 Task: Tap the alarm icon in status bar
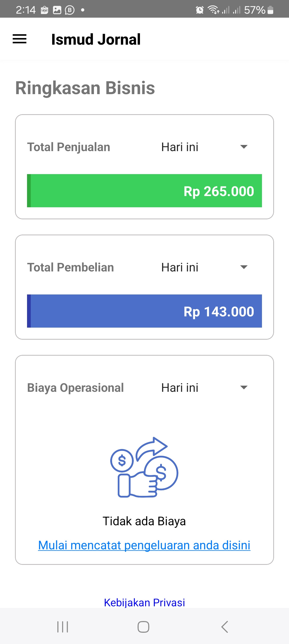[x=200, y=10]
